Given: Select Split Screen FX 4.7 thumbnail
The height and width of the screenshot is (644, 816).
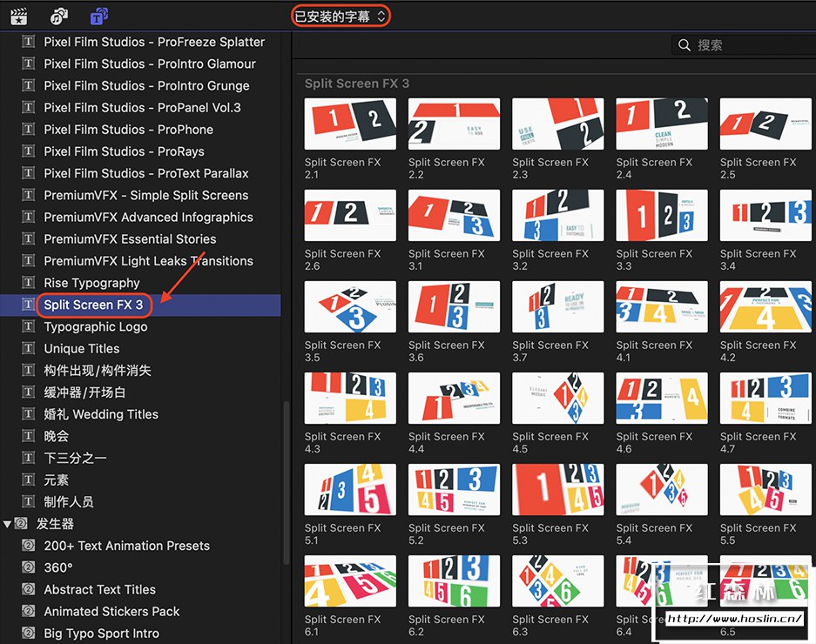Looking at the screenshot, I should coord(765,398).
